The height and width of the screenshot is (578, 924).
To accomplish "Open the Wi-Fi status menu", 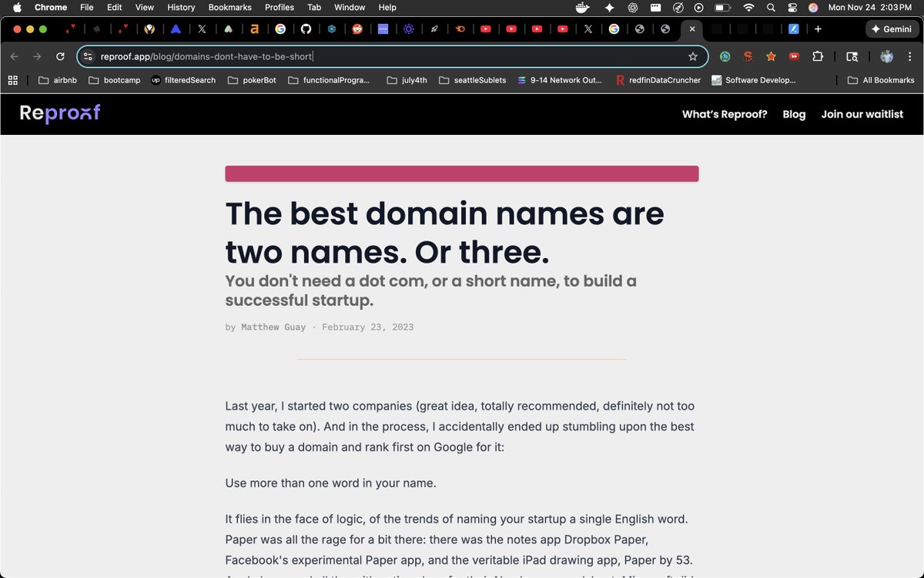I will (748, 7).
